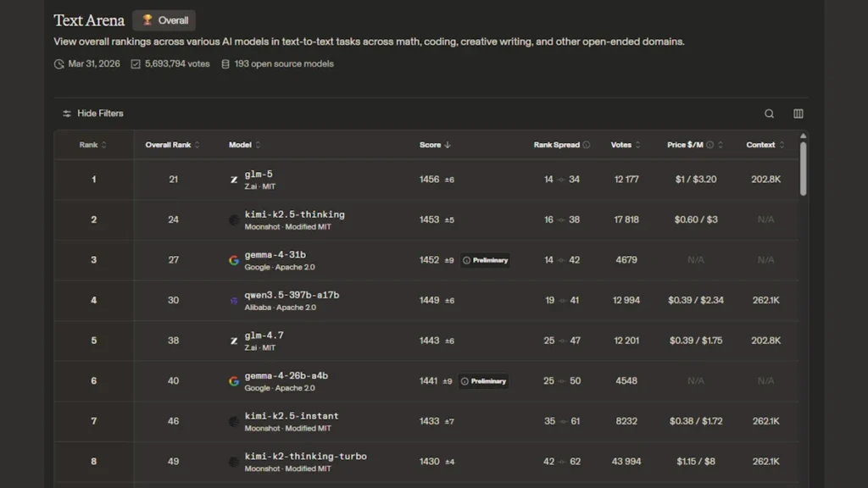Click the Moonshot logo beside kimi-k2.5-instant
The image size is (868, 488).
pyautogui.click(x=234, y=422)
